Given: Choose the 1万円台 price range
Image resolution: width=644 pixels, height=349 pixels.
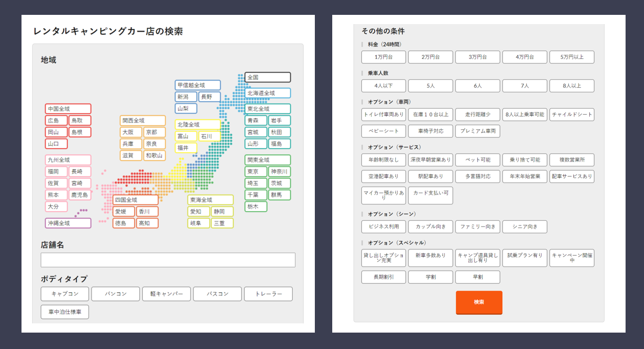Looking at the screenshot, I should (x=383, y=57).
